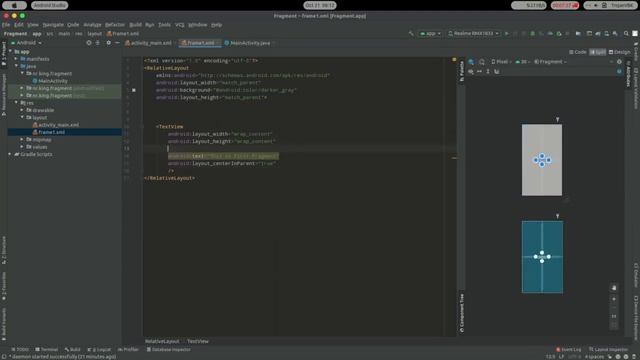This screenshot has width=640, height=360.
Task: Click the Zoom In plus button in preview
Action: click(614, 299)
